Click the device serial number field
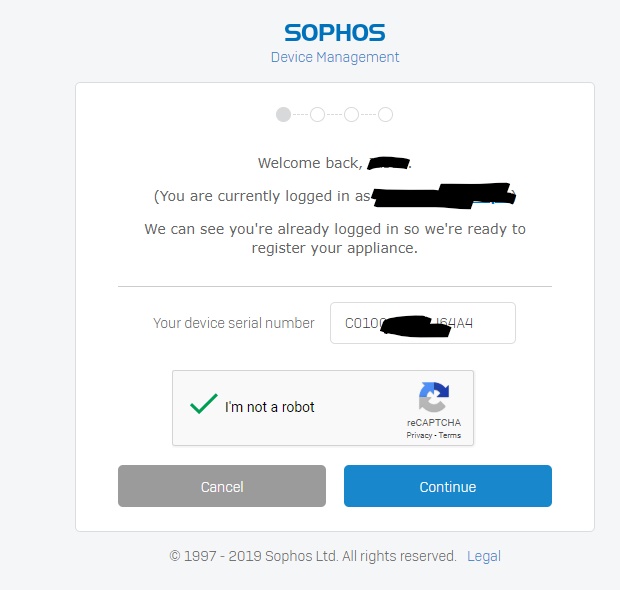The width and height of the screenshot is (620, 590). 422,323
